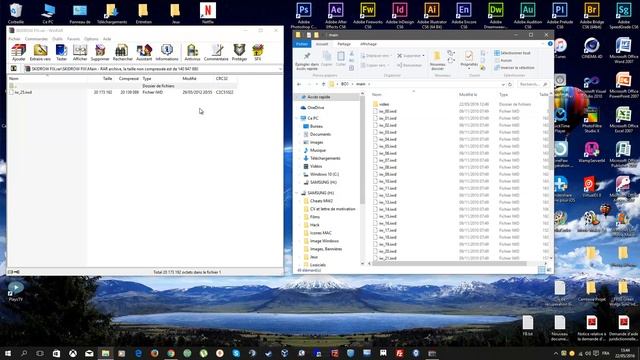Viewport: 640px width, 360px height.
Task: Click the Supprimer icon in WinRAR toolbar
Action: [100, 53]
